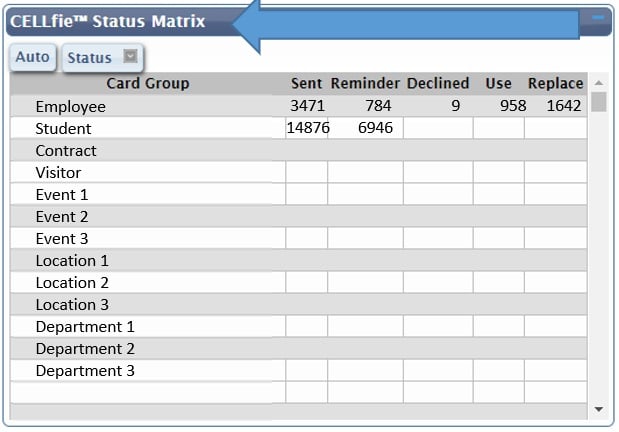This screenshot has width=619, height=432.
Task: Click the Use column header
Action: pyautogui.click(x=498, y=83)
